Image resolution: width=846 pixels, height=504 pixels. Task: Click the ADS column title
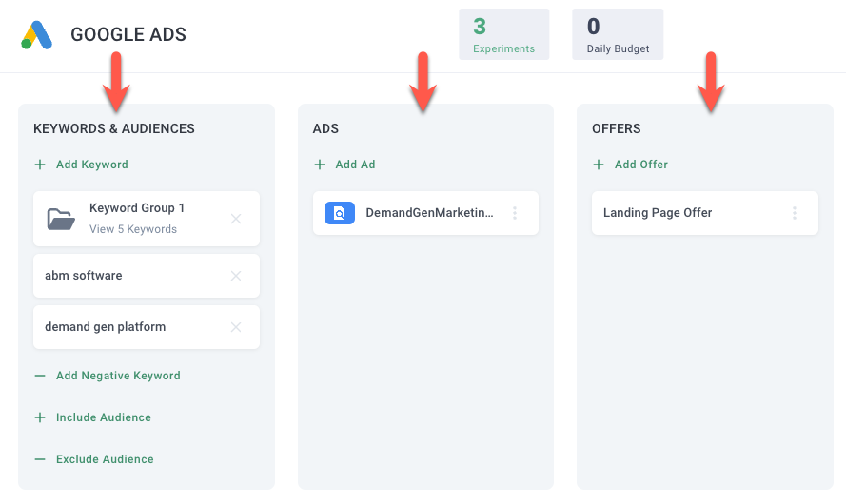pyautogui.click(x=325, y=128)
